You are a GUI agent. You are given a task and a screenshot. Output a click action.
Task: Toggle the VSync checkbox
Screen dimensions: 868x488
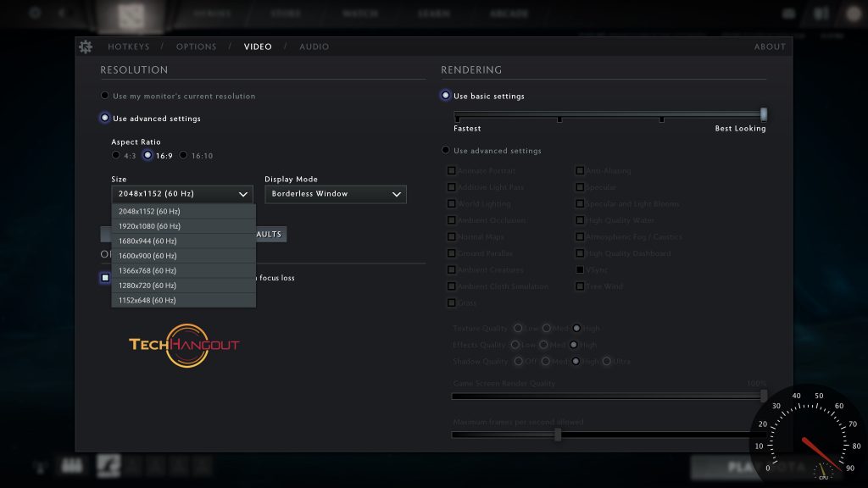point(580,269)
